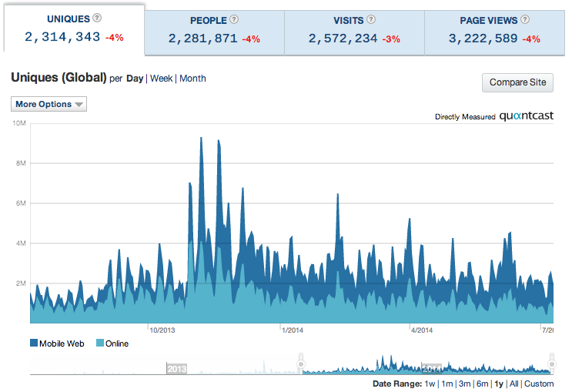The width and height of the screenshot is (572, 392).
Task: Expand the More Options dropdown
Action: [x=49, y=104]
